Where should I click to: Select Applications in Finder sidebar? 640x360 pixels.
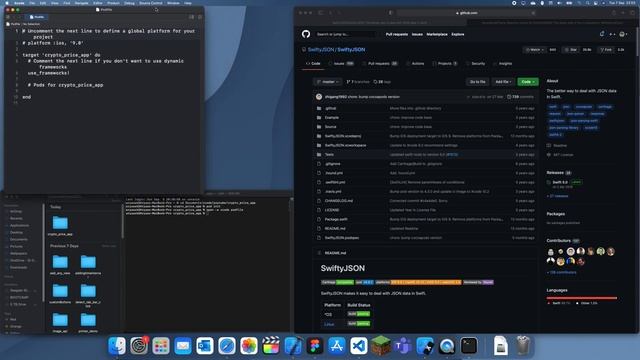click(x=19, y=225)
